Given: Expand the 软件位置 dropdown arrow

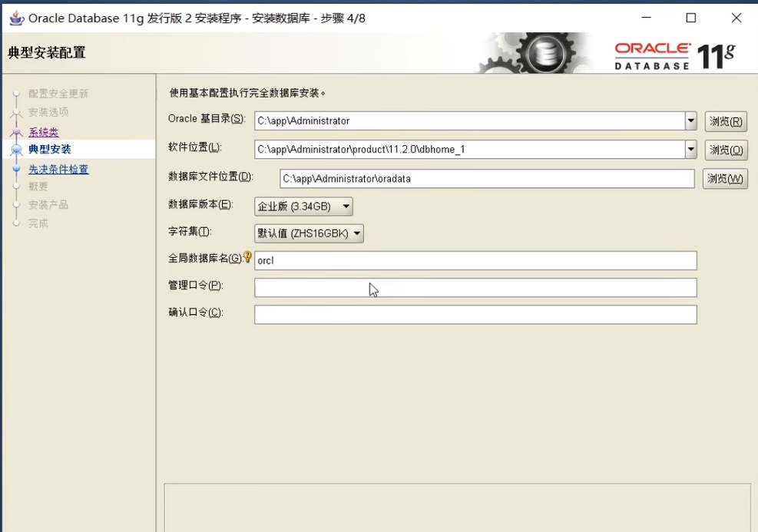Looking at the screenshot, I should pyautogui.click(x=691, y=149).
